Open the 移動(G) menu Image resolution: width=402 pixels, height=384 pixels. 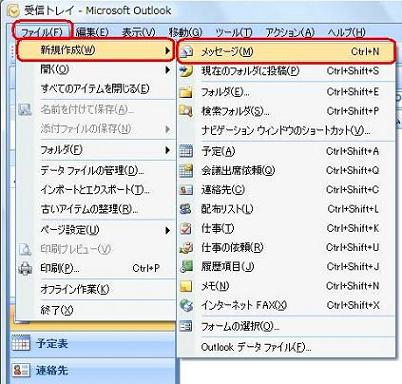pos(185,32)
